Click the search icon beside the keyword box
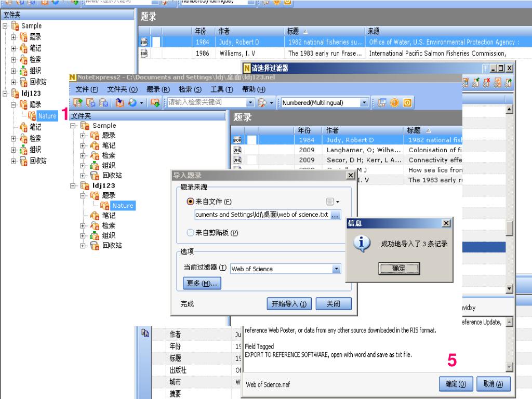 pyautogui.click(x=262, y=102)
